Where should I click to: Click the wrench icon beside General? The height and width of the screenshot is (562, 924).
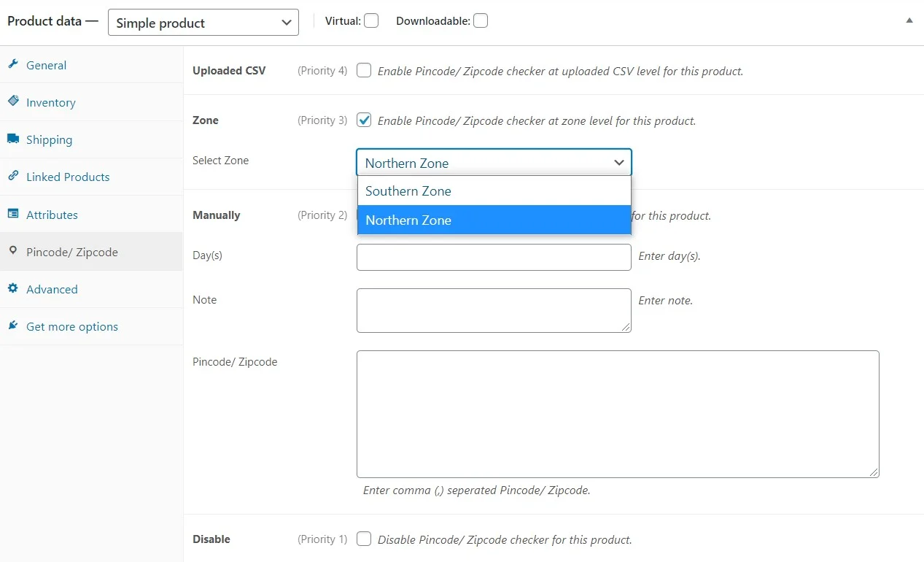coord(12,64)
